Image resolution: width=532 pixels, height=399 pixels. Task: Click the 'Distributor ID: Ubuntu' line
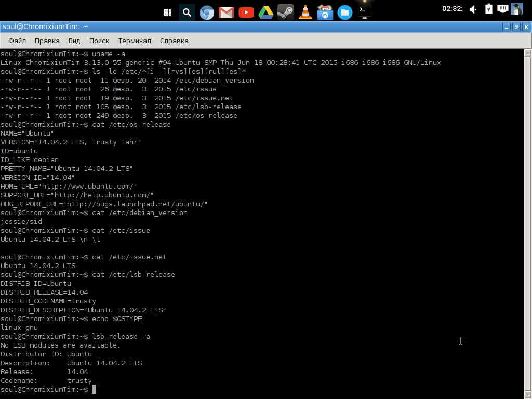(x=46, y=354)
